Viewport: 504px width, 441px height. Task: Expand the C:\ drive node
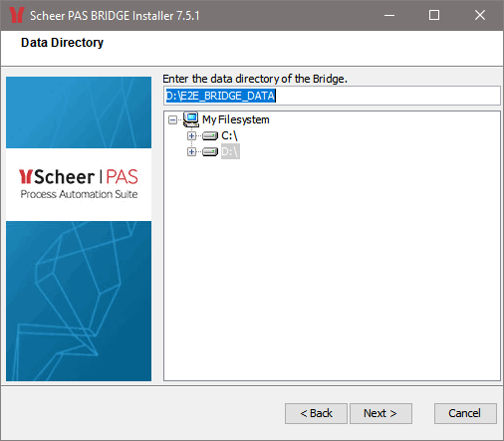tap(191, 135)
